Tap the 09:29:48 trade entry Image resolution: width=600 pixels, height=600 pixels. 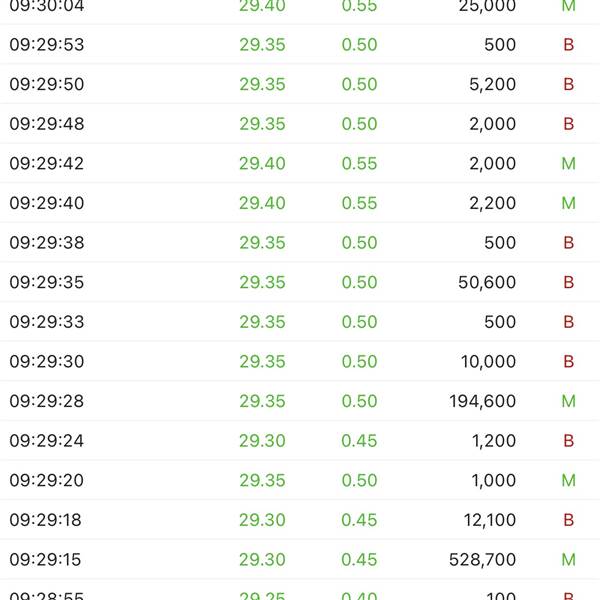pyautogui.click(x=300, y=124)
